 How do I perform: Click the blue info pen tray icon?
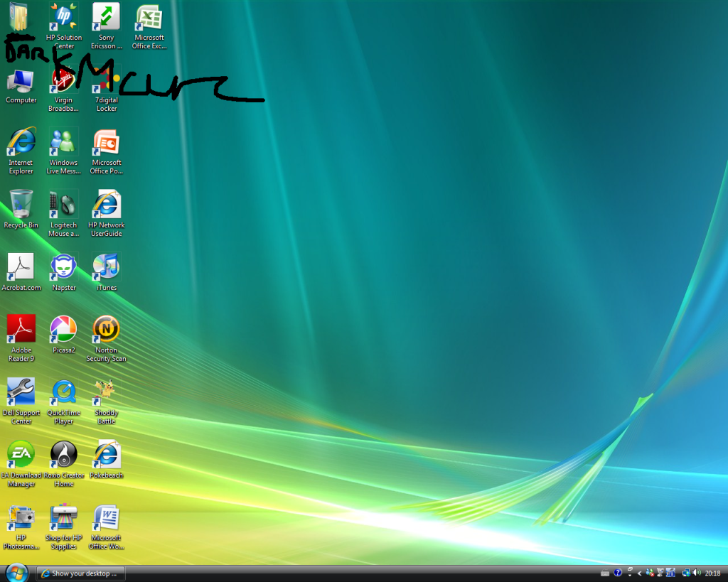(670, 573)
